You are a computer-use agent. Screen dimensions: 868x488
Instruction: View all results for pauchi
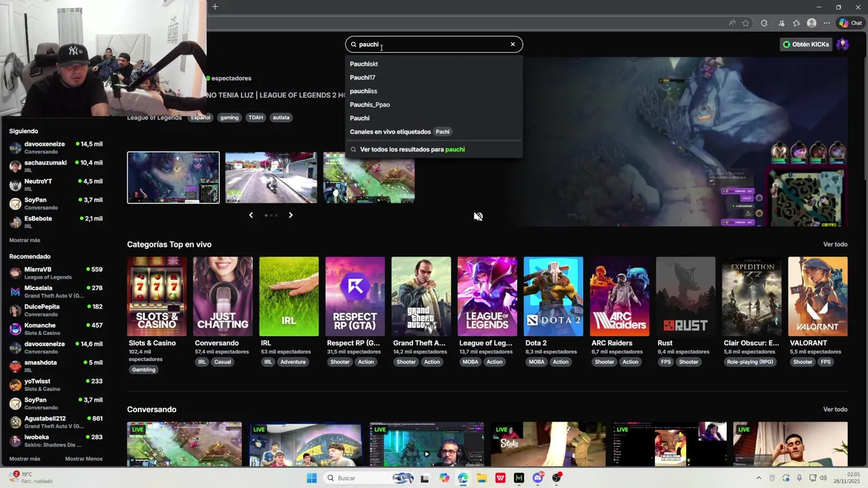[x=434, y=149]
